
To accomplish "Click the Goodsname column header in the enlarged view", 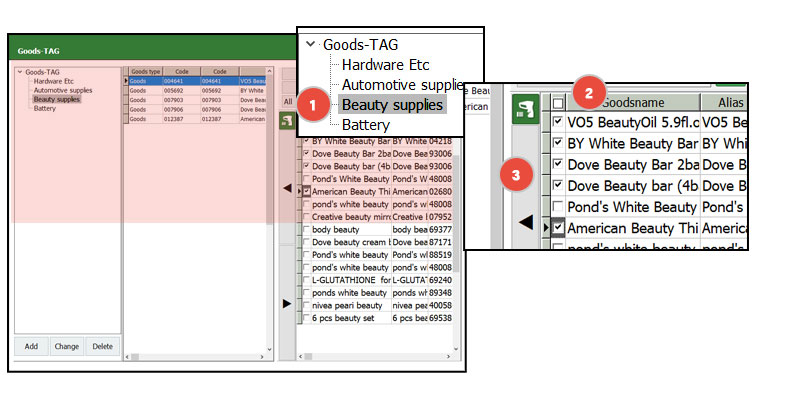I will point(633,103).
